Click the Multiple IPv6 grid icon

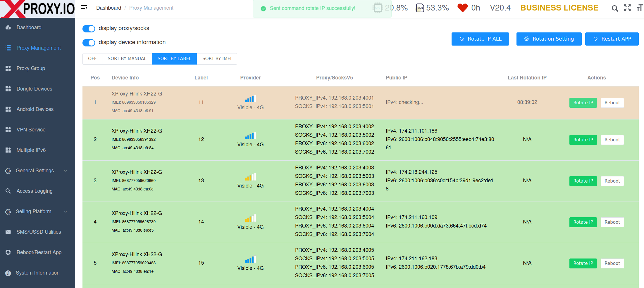pyautogui.click(x=8, y=150)
